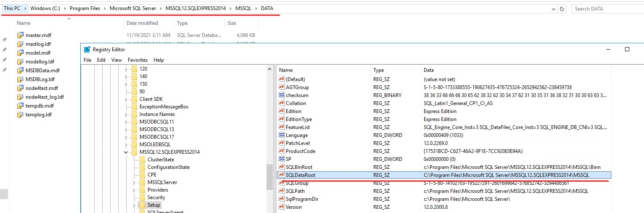Click the first quick access pin icon
This screenshot has height=213, width=644.
click(x=4, y=39)
